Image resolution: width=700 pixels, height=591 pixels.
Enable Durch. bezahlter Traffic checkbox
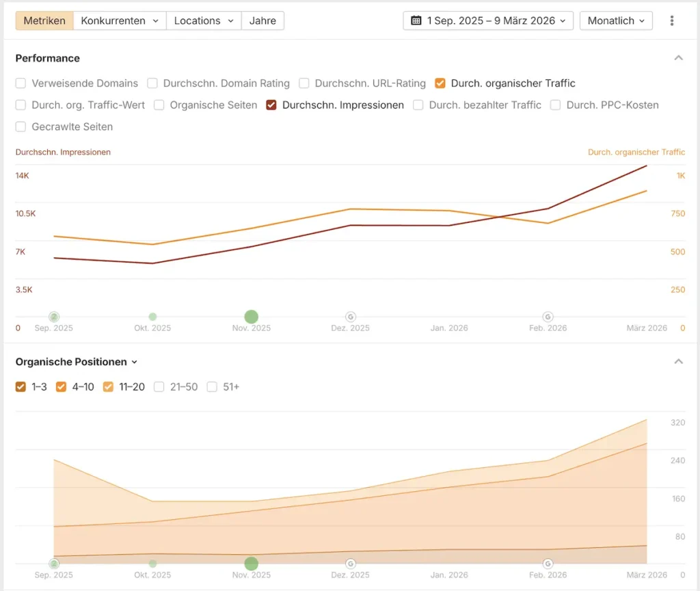tap(418, 105)
